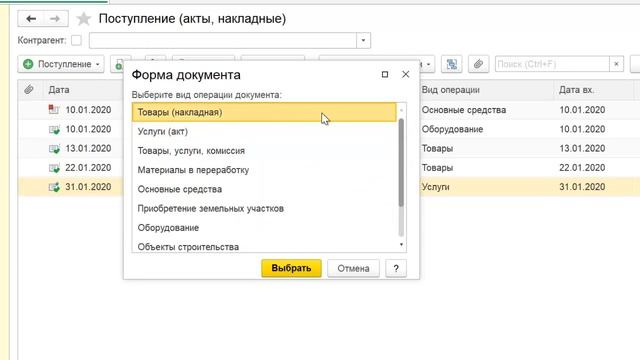The height and width of the screenshot is (360, 640).
Task: Go forward with the right arrow
Action: click(55, 19)
